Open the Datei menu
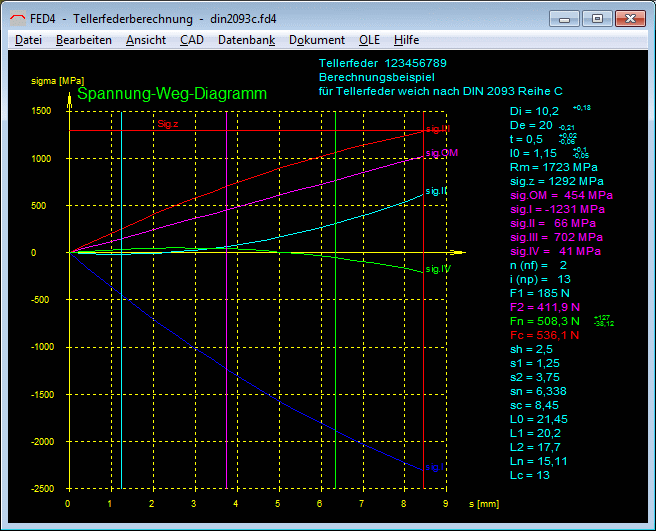The height and width of the screenshot is (531, 656). (29, 40)
